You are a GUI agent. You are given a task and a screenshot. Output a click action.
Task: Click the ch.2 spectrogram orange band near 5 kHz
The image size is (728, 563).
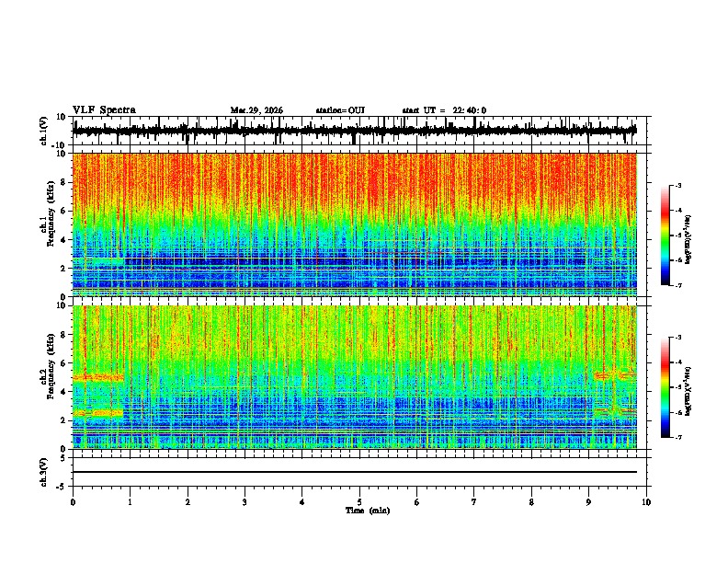pos(98,378)
